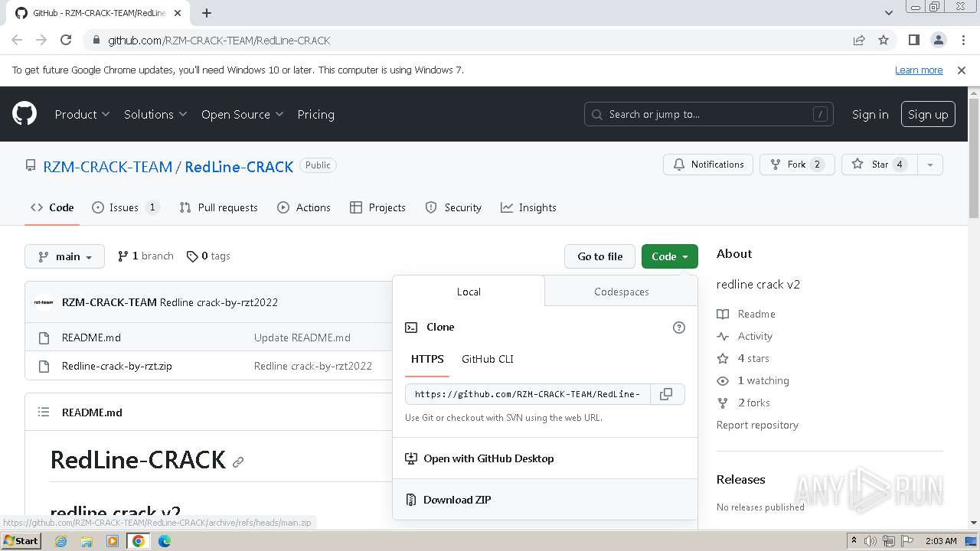Open the Redline-crack-by-rzt.zip file
Viewport: 980px width, 551px height.
click(117, 366)
